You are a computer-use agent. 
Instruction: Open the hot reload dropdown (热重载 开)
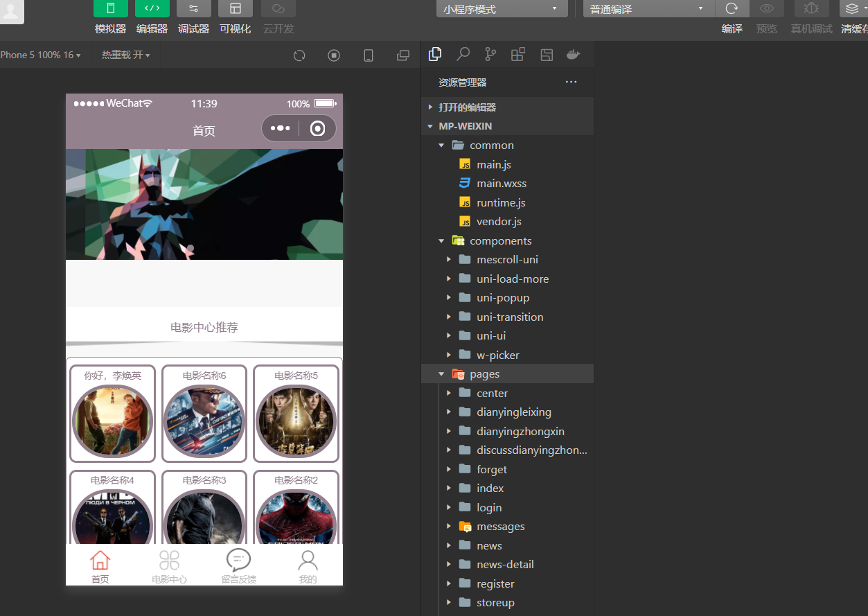125,55
